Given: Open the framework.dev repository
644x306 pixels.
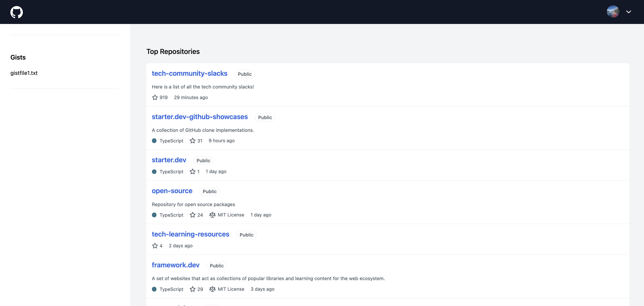Looking at the screenshot, I should [175, 265].
